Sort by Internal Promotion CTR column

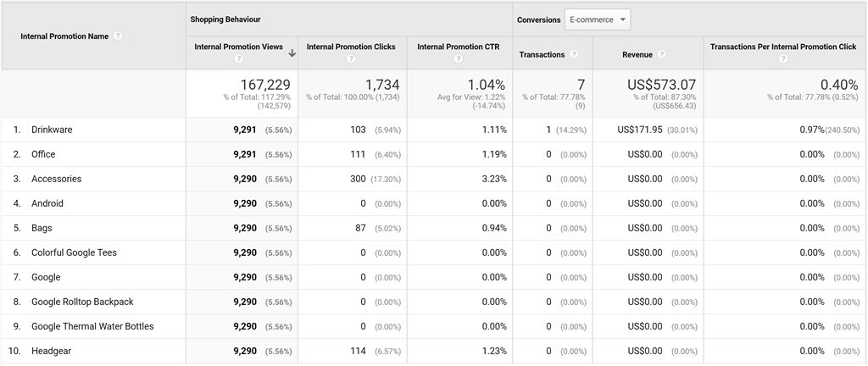coord(459,47)
